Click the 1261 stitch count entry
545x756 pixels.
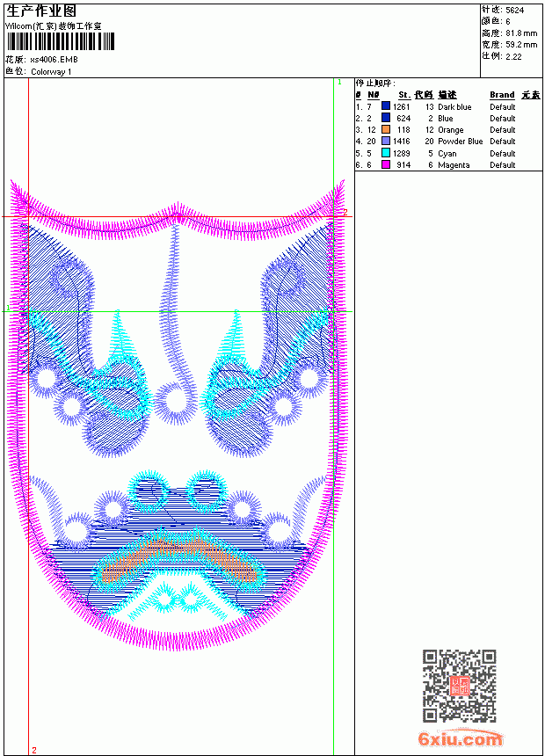tap(401, 107)
